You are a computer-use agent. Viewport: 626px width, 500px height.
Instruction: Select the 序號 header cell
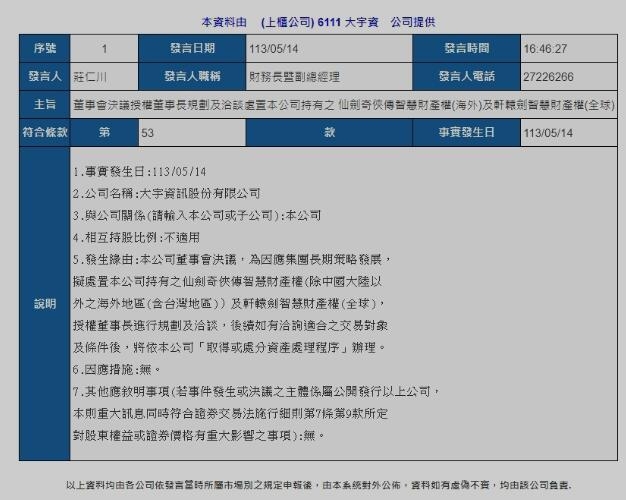tap(45, 48)
